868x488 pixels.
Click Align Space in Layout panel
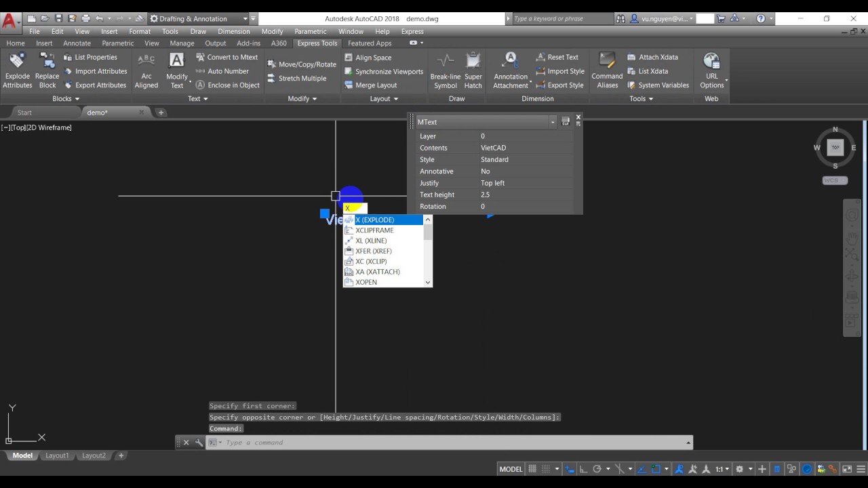tap(368, 58)
